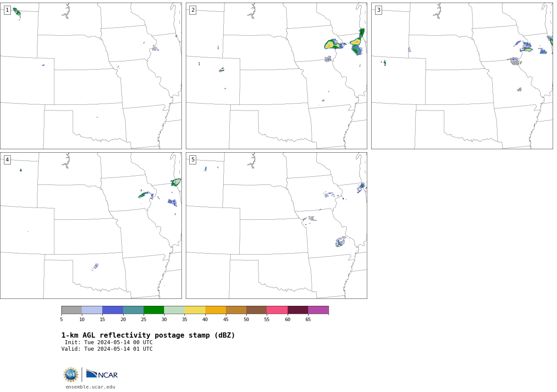The width and height of the screenshot is (557, 392).
Task: Click the panel number label 4
Action: (x=7, y=160)
